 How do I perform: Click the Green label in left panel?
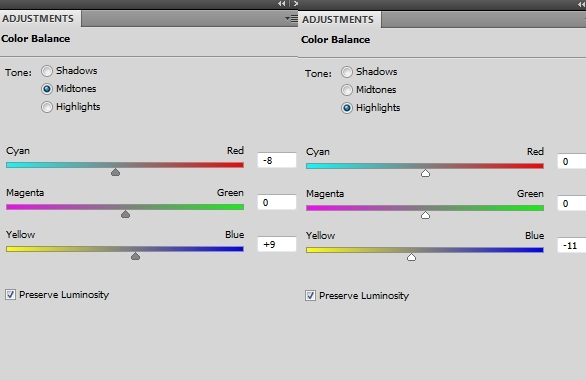coord(230,192)
